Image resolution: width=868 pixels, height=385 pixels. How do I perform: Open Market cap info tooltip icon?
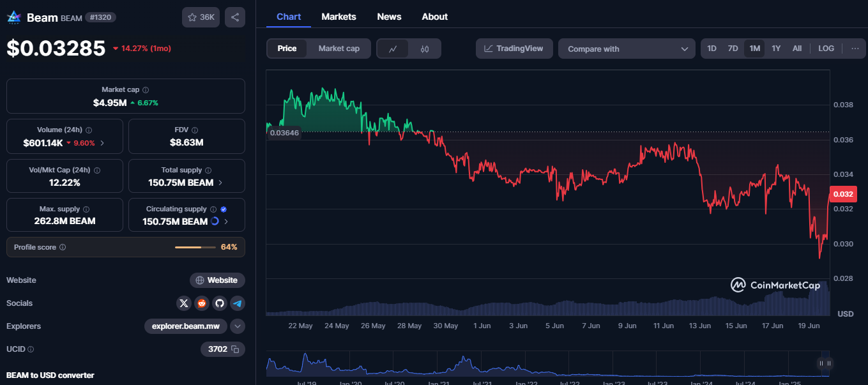[x=146, y=90]
